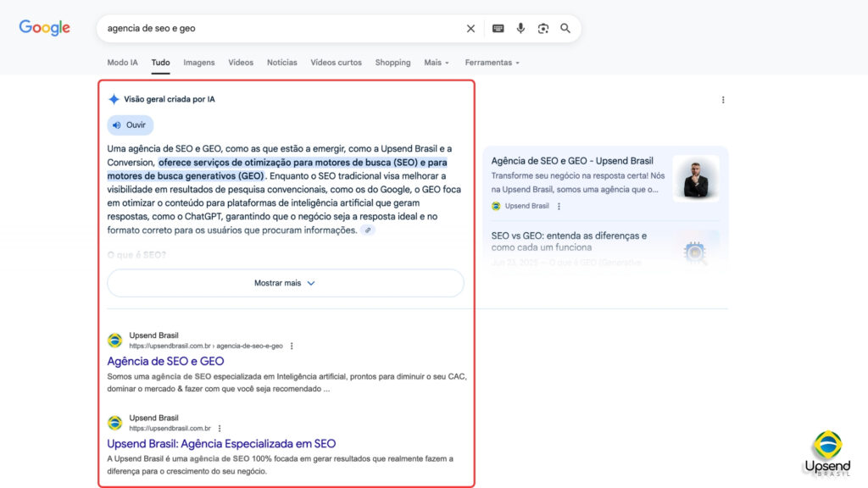Expand the overview with Mostrar mais

285,283
